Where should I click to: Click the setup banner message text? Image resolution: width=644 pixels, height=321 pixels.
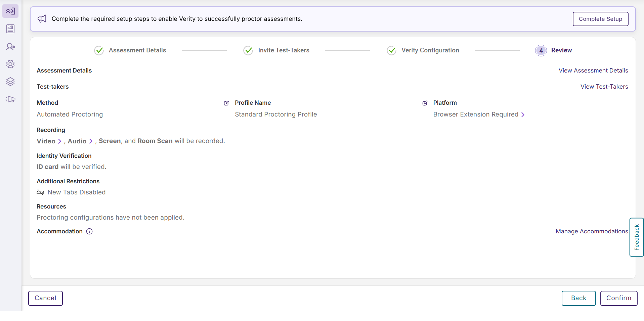pos(177,19)
